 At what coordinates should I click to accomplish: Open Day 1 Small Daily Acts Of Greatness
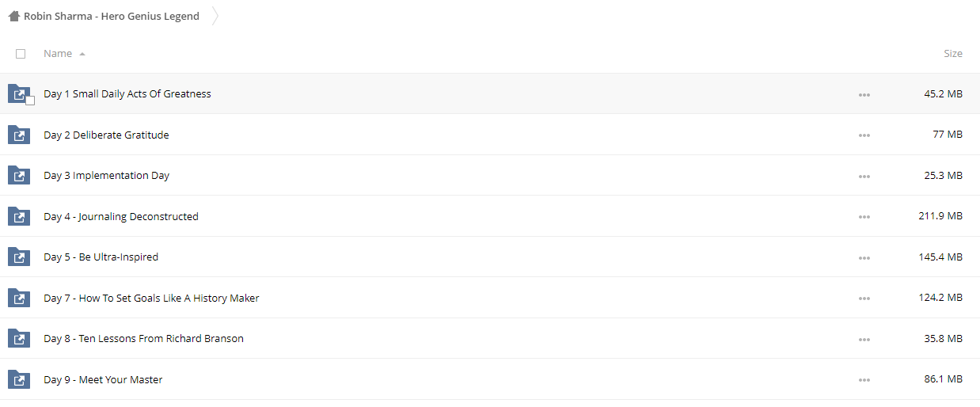127,93
